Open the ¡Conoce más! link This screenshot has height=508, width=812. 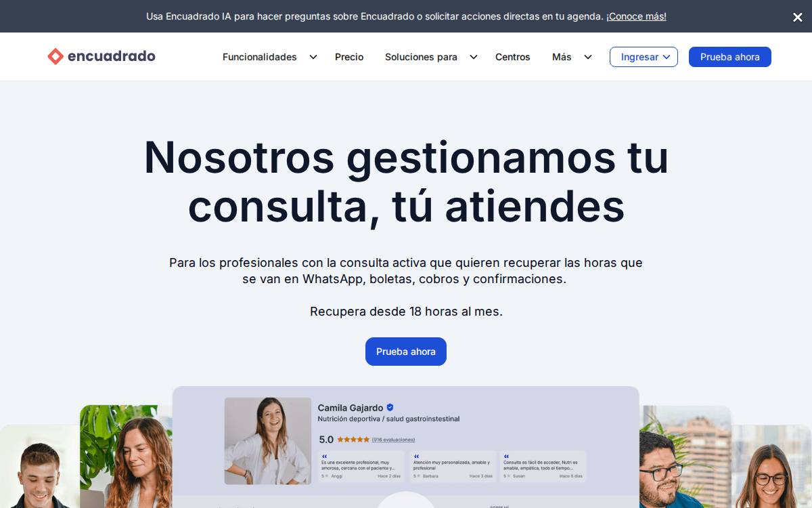[x=636, y=16]
